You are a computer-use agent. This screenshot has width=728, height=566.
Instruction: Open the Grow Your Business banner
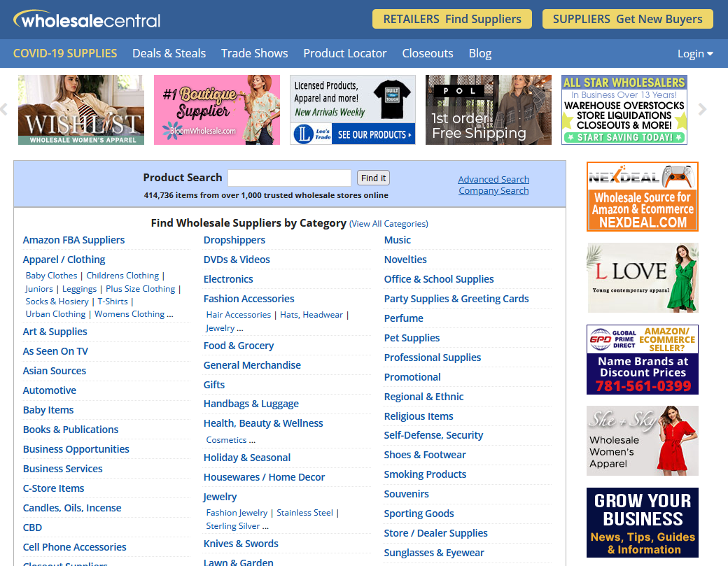click(x=642, y=523)
